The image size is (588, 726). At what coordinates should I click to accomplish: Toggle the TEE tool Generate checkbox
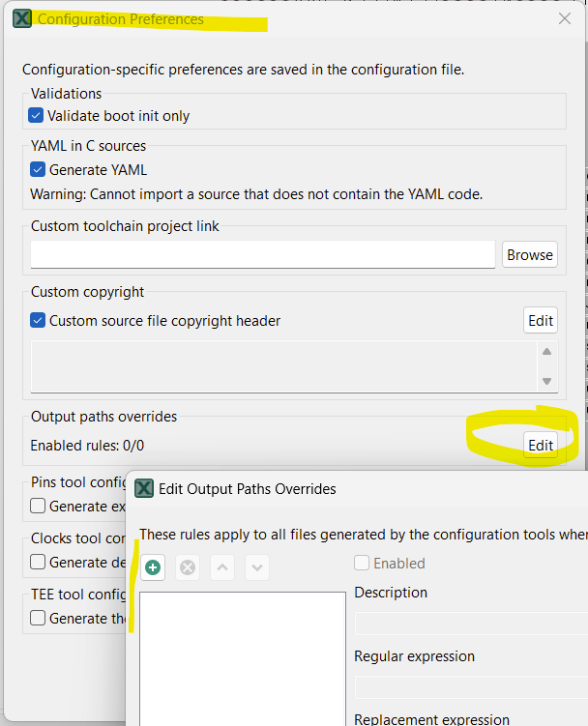[38, 618]
